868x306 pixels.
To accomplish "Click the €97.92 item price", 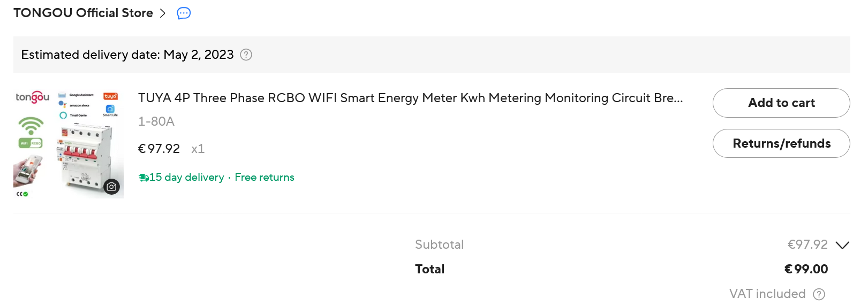I will [x=159, y=149].
